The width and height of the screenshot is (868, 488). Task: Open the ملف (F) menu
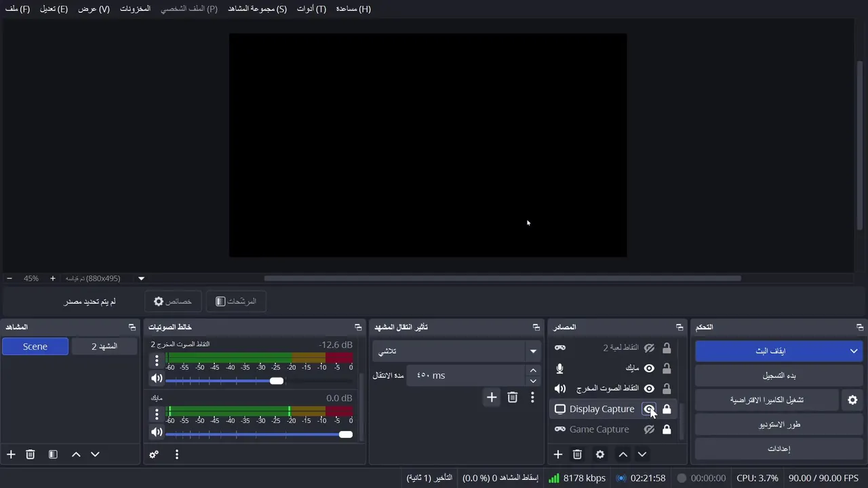coord(18,9)
